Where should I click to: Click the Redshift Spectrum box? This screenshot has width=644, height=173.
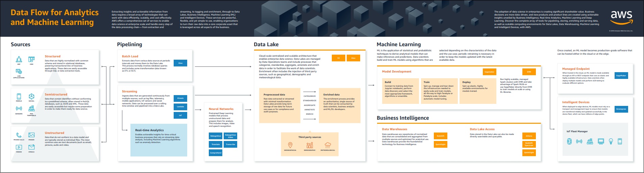click(x=529, y=144)
